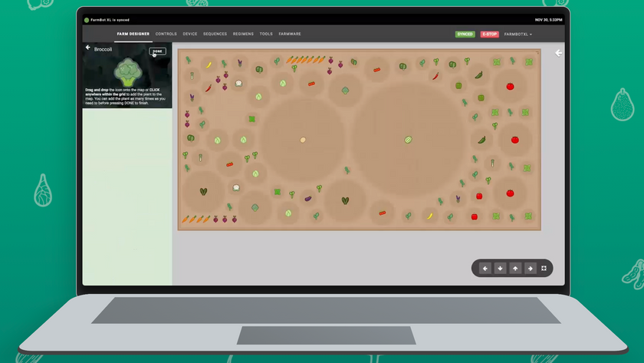This screenshot has width=644, height=363.
Task: Open the Farmware tab
Action: [x=290, y=34]
